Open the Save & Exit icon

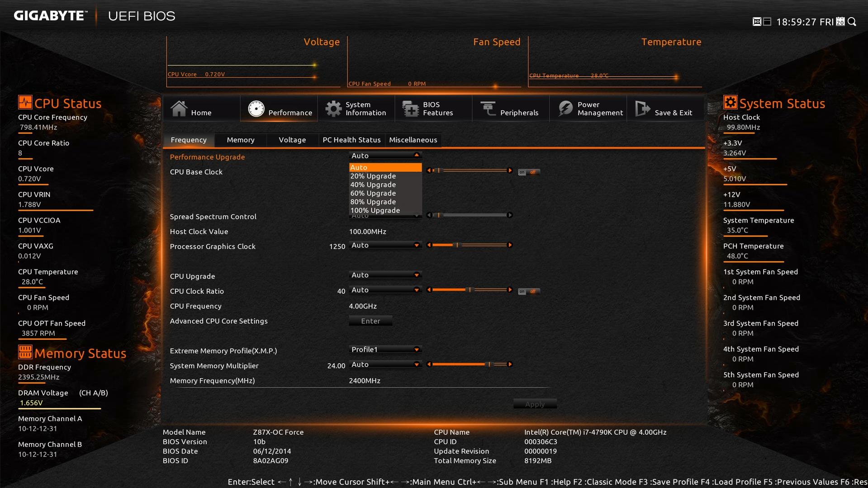tap(643, 109)
